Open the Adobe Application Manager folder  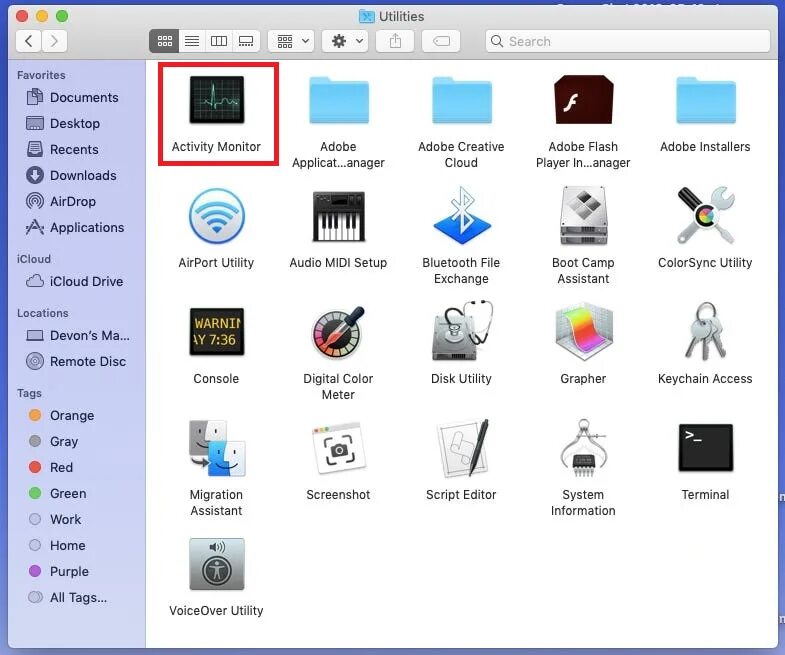pos(339,100)
